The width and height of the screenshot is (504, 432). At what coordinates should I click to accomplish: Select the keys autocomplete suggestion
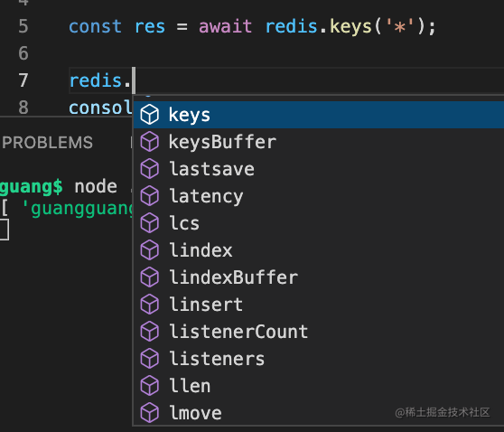click(x=319, y=115)
